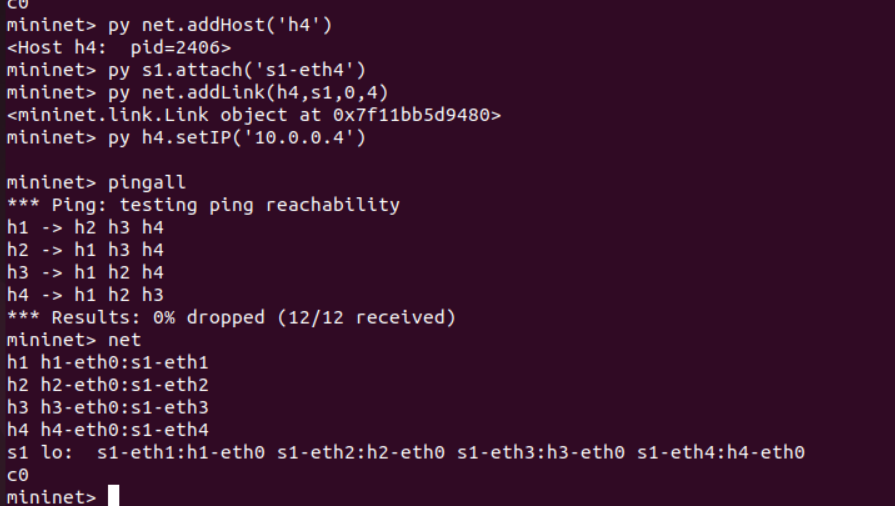
Task: Click the 'h3 h3-eth0:s1-eth3' line
Action: (107, 407)
